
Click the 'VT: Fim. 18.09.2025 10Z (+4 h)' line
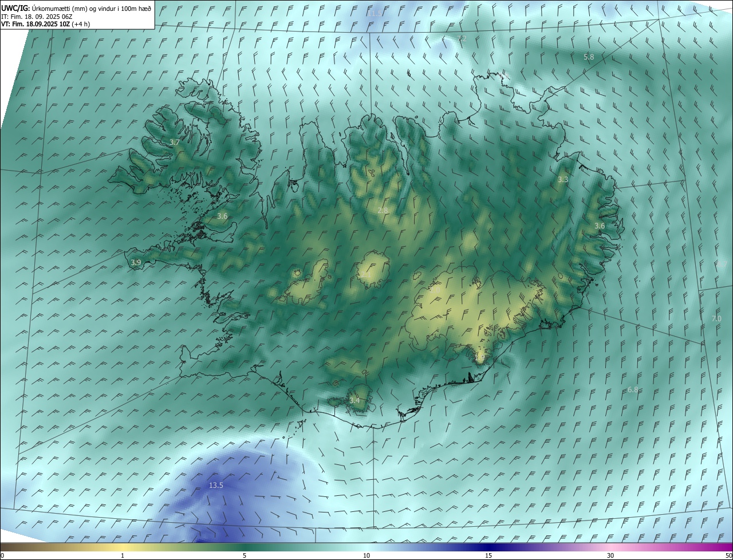(46, 24)
